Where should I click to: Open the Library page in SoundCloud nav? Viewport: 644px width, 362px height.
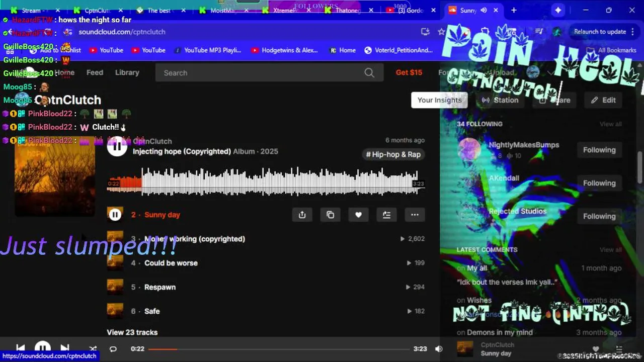coord(127,72)
